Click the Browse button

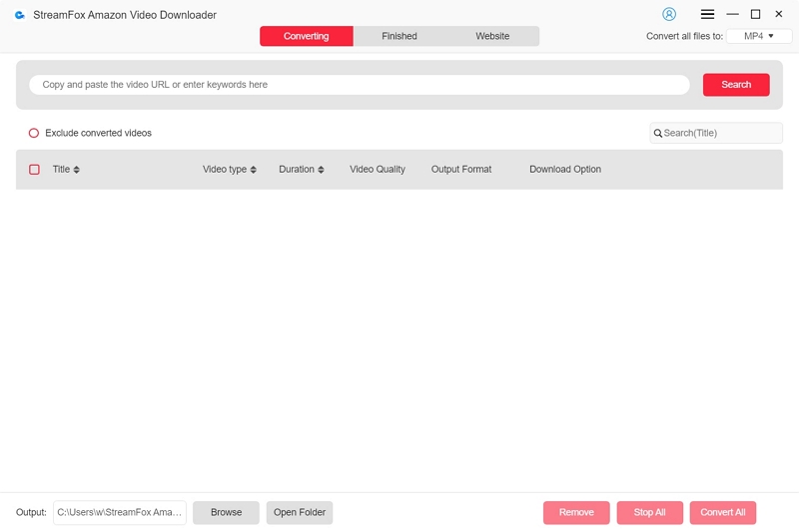tap(227, 513)
